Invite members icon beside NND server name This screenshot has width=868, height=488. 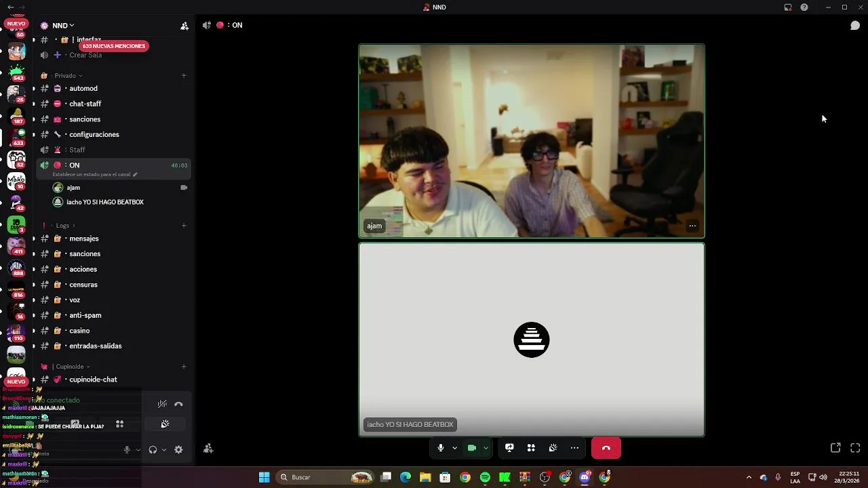click(x=184, y=26)
